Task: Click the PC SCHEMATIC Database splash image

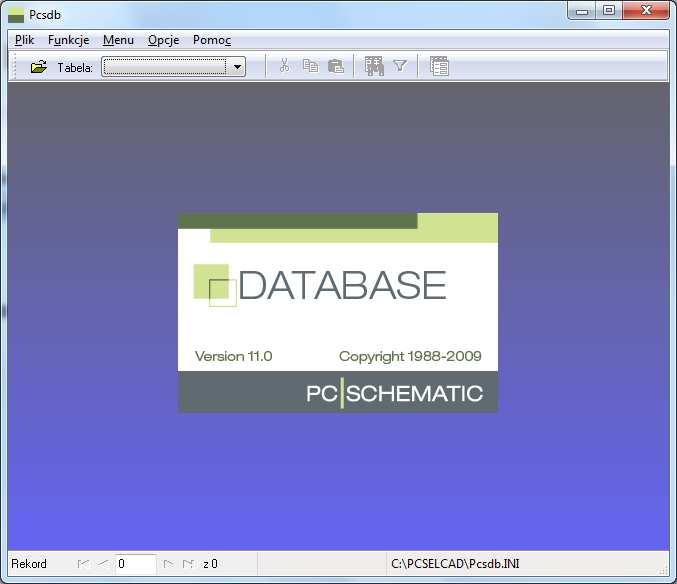Action: (x=338, y=313)
